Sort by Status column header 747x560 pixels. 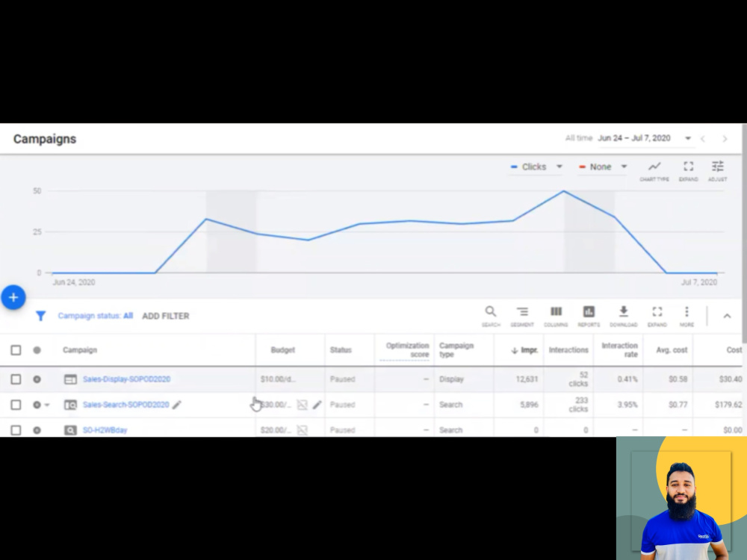341,350
